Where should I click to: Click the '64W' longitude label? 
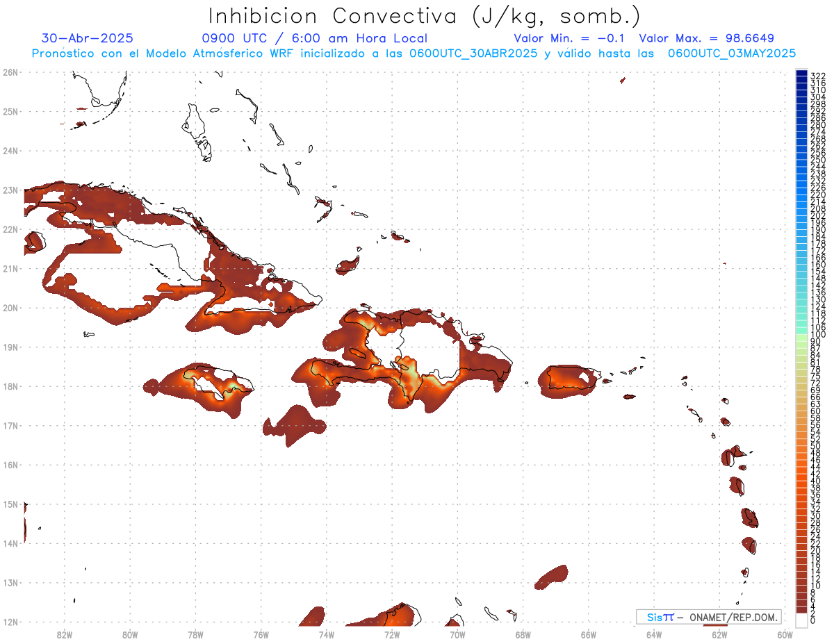coord(654,634)
